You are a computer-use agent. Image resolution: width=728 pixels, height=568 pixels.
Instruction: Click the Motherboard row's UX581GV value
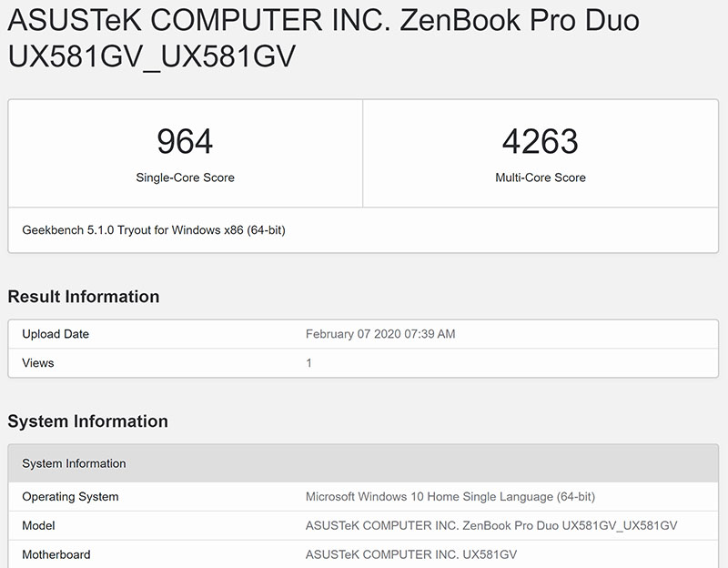[x=411, y=554]
